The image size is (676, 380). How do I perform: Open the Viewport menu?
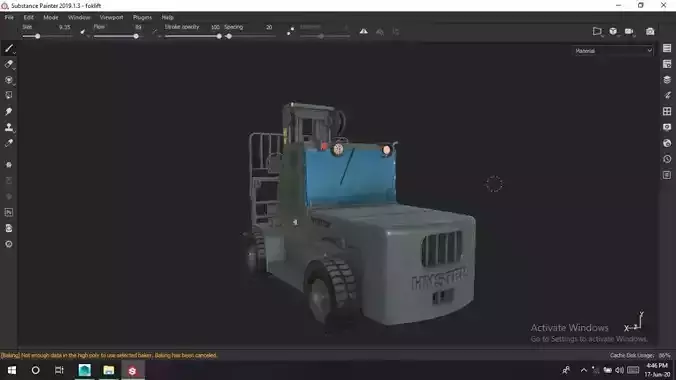[111, 17]
